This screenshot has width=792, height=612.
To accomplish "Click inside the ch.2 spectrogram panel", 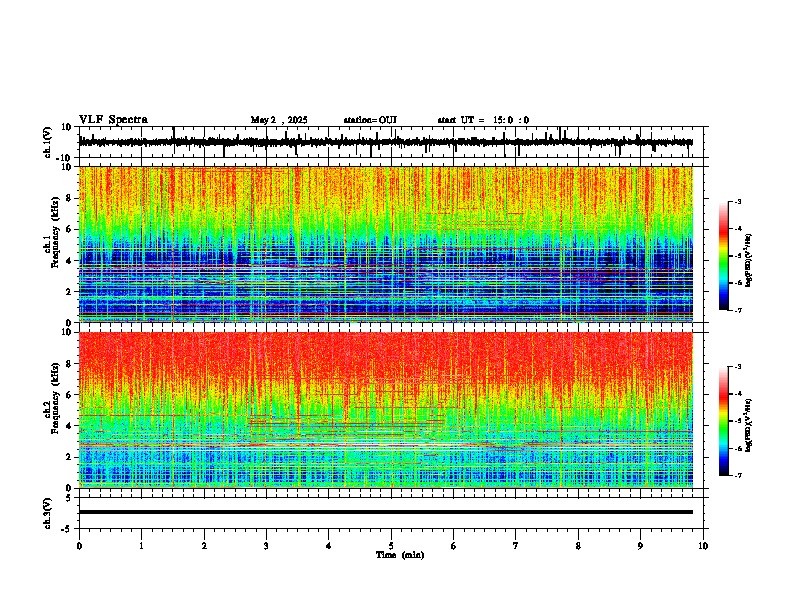I will pos(385,410).
